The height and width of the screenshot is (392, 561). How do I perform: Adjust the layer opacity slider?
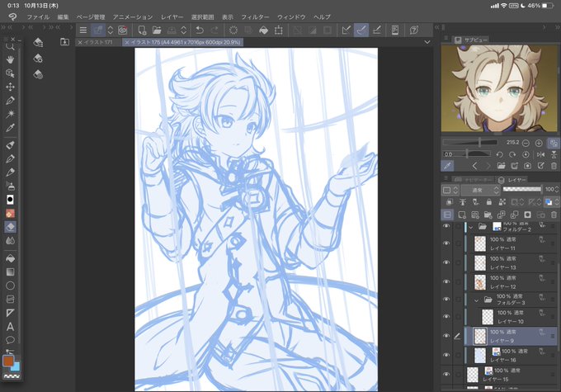pos(522,189)
